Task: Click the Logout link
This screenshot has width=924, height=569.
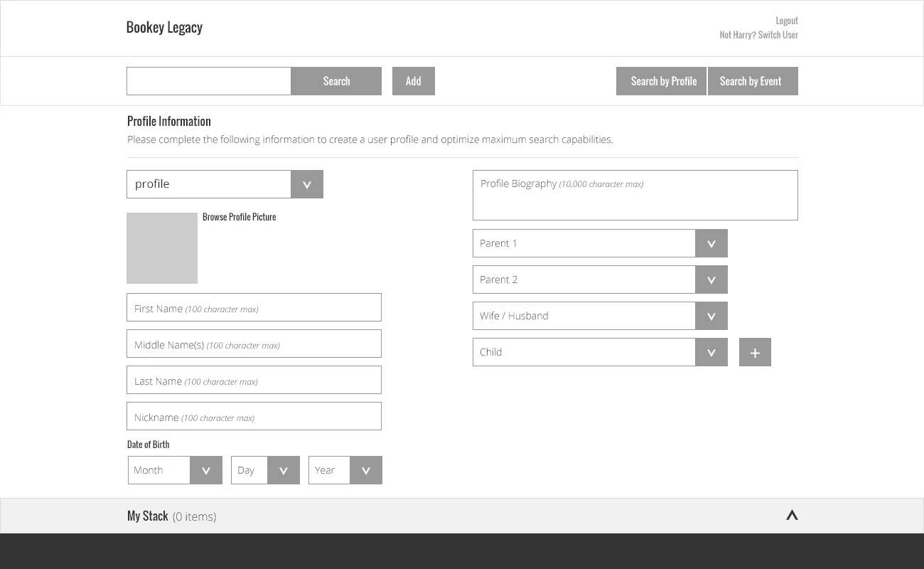Action: [787, 21]
